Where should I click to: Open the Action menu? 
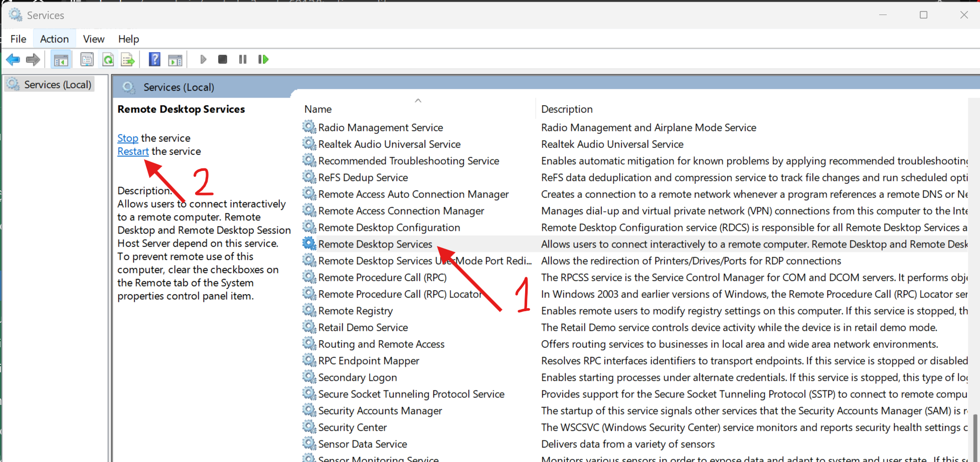pyautogui.click(x=54, y=39)
